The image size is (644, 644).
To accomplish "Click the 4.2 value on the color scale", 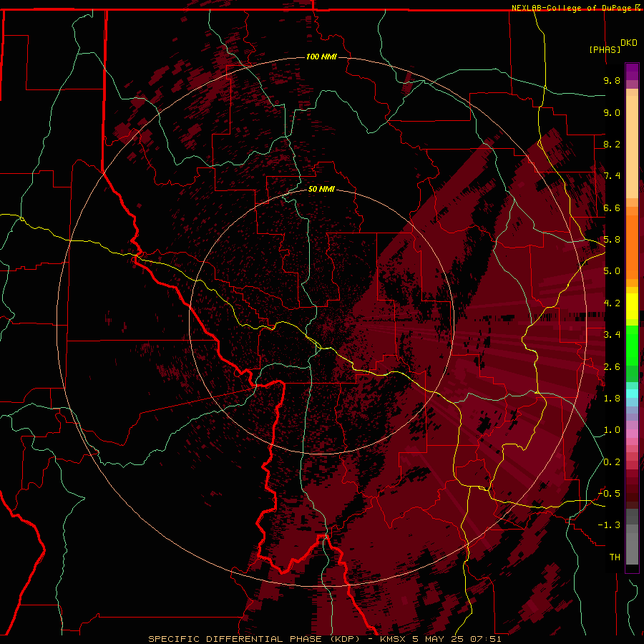I will click(x=612, y=303).
